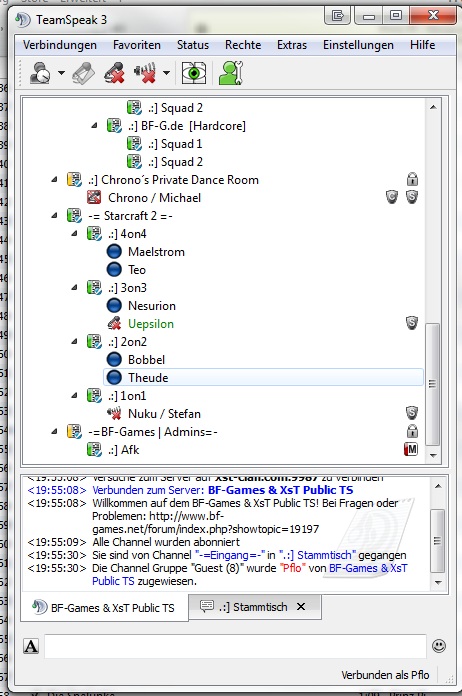
Task: Click the BF-Games & XsT Public TS link
Action: pyautogui.click(x=280, y=490)
